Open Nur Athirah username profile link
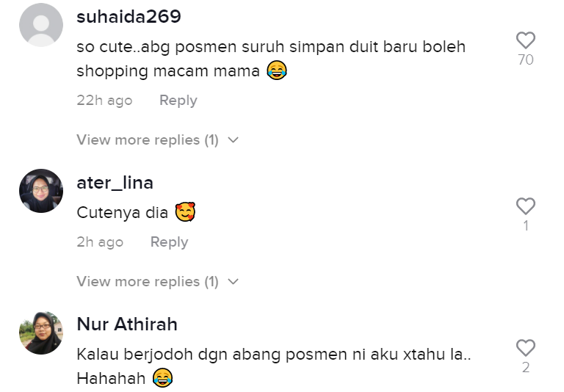This screenshot has height=392, width=564. tap(127, 324)
